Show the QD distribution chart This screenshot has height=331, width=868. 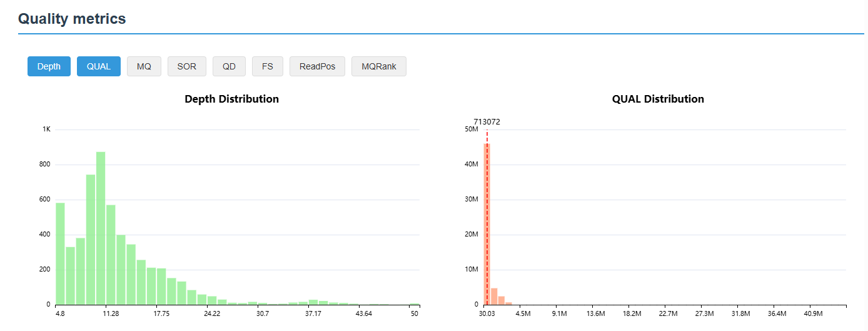tap(229, 66)
